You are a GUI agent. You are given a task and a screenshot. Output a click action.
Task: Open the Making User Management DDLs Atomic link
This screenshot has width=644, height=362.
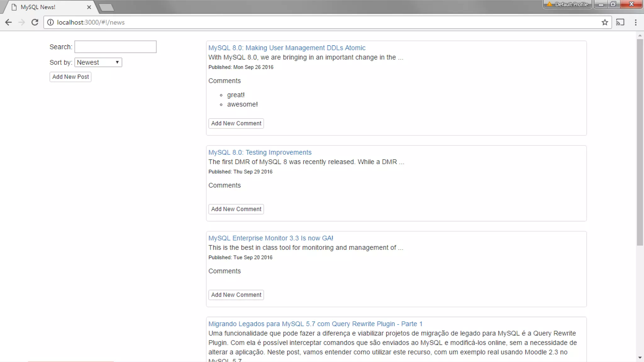point(286,48)
